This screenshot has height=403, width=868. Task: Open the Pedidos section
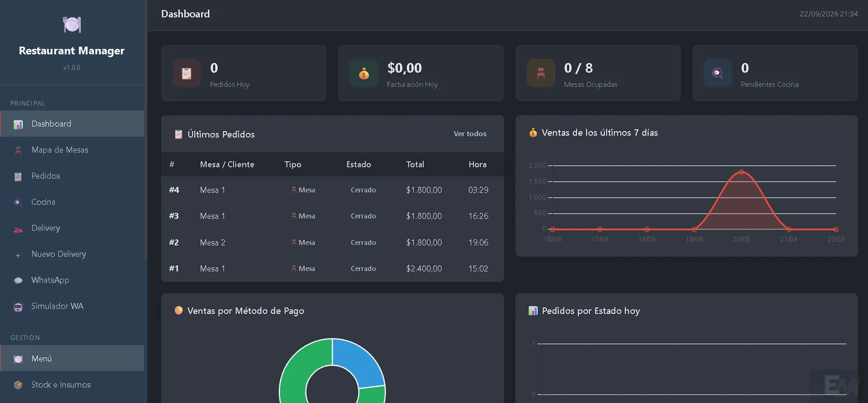(x=72, y=176)
